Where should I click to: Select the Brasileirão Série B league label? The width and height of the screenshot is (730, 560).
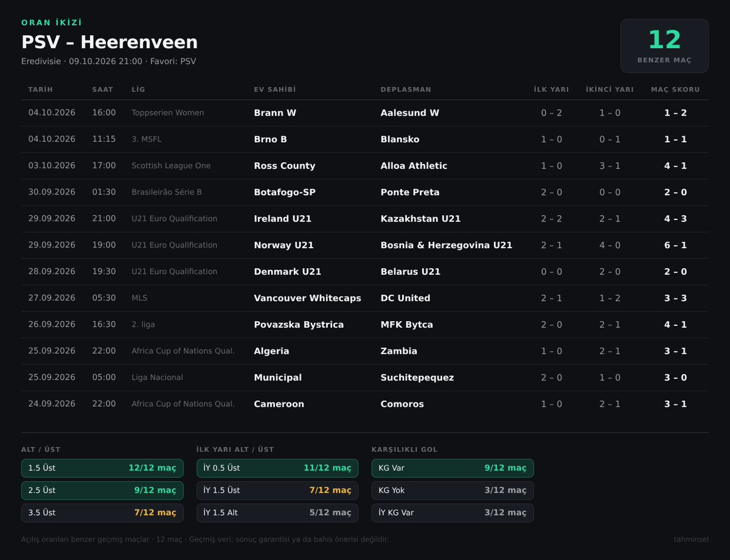click(x=167, y=192)
